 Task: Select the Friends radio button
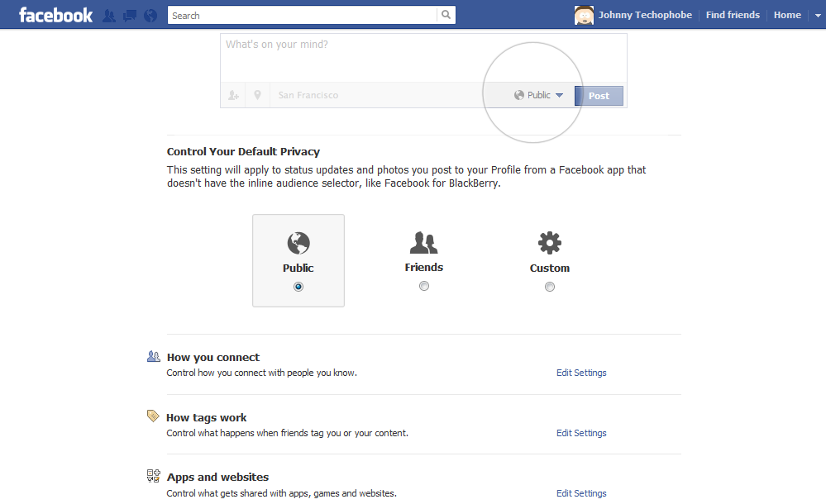[x=424, y=286]
